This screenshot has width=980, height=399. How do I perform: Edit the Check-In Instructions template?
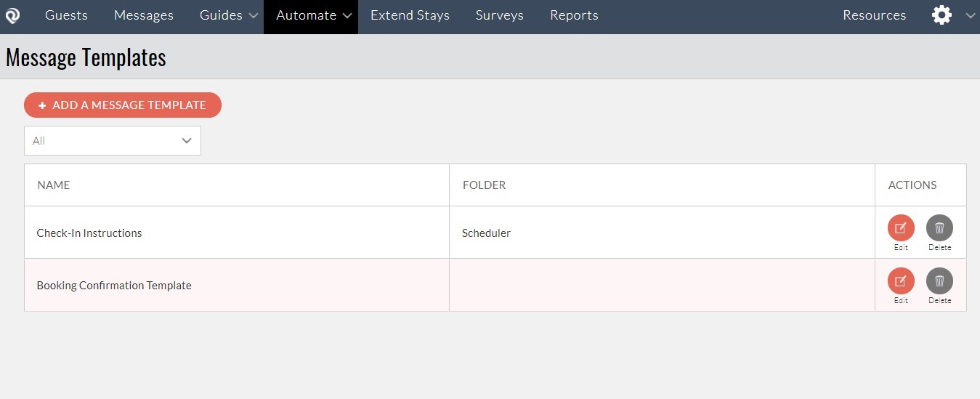pos(901,228)
